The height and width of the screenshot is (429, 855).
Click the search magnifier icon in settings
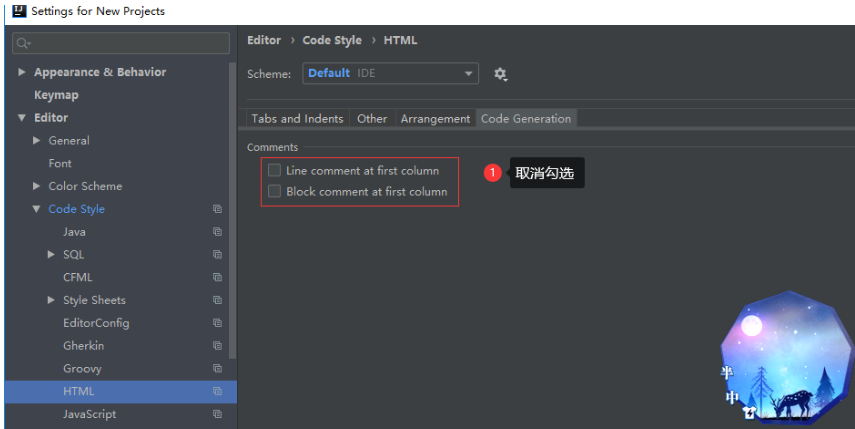pos(23,43)
